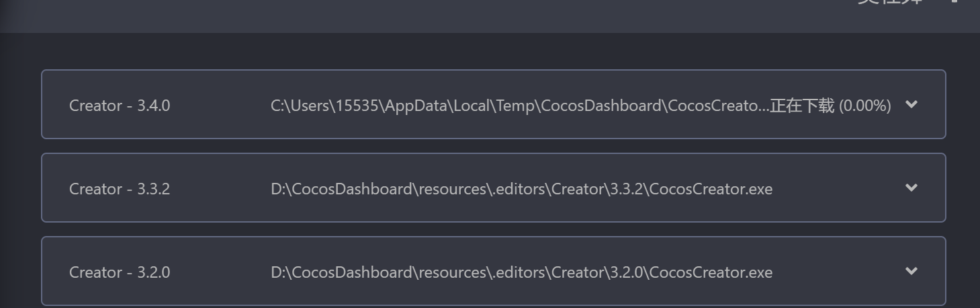
Task: Open the dropdown arrow for Creator 3.2.0
Action: (911, 271)
